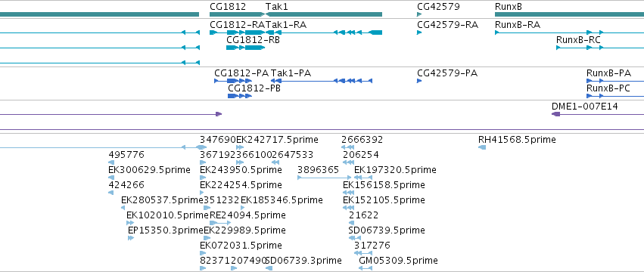Select the CG1812-RB transcript glyph
This screenshot has width=644, height=272.
(245, 48)
